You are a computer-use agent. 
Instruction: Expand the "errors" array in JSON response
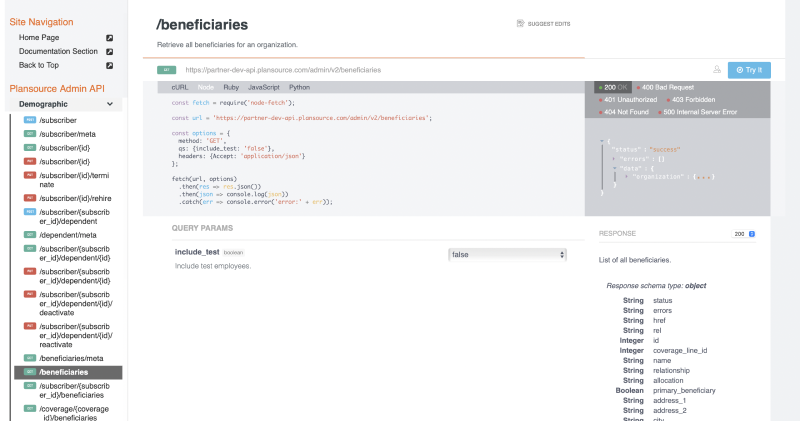[x=614, y=158]
